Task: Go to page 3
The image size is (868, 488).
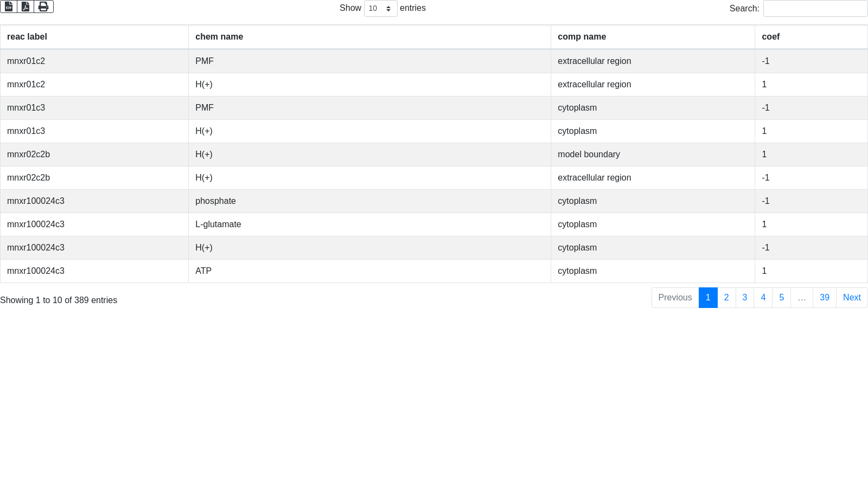Action: (x=745, y=298)
